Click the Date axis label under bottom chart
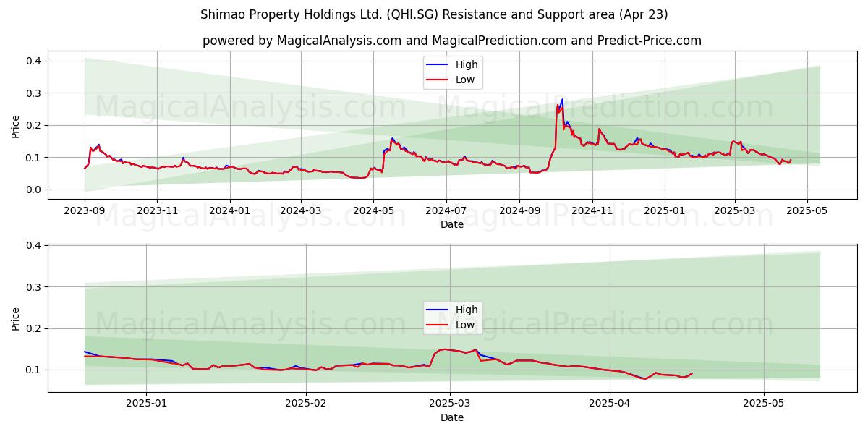 [452, 417]
